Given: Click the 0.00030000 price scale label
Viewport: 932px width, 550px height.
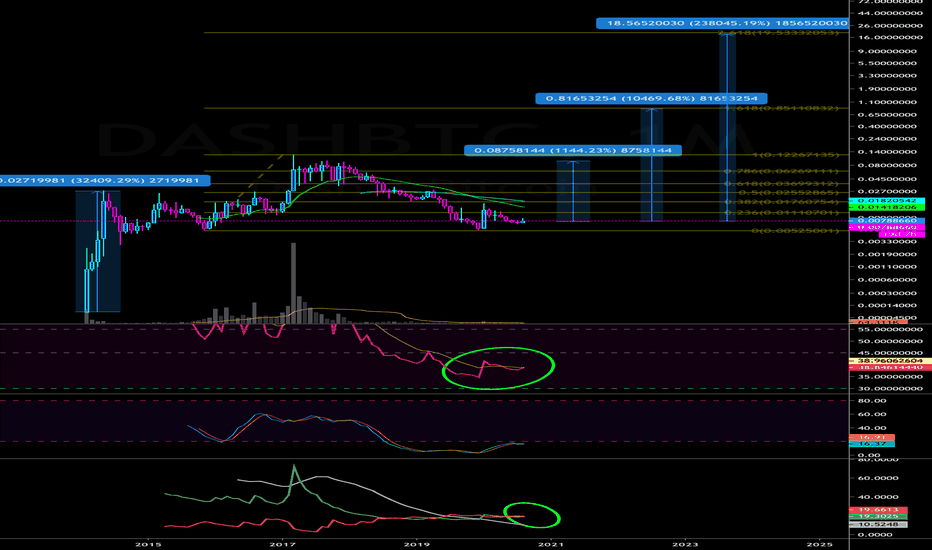Looking at the screenshot, I should tap(887, 293).
